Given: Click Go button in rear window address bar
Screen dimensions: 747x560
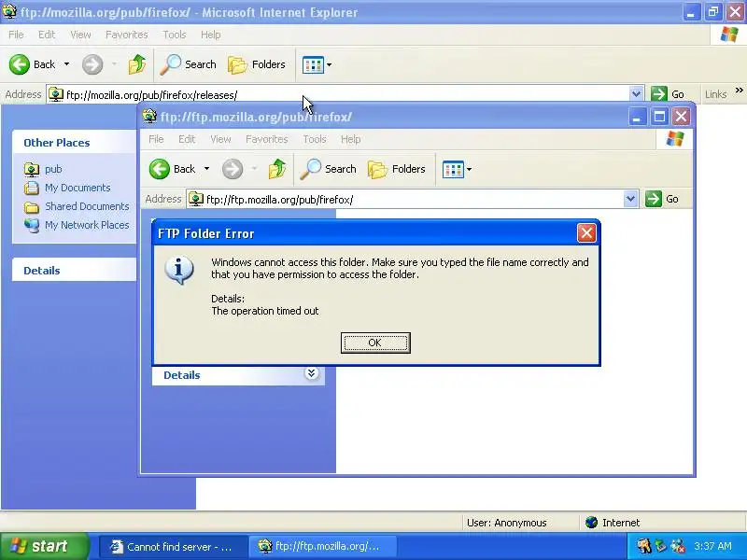Looking at the screenshot, I should click(x=668, y=94).
